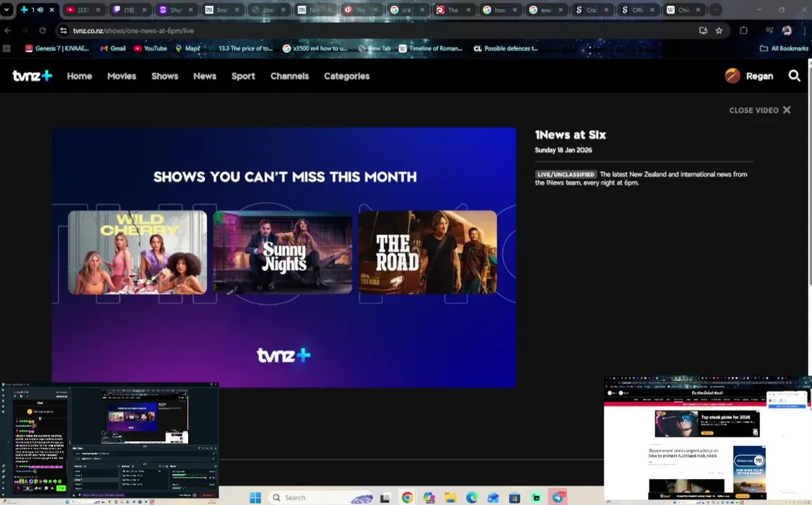Open the Chrome media control icon
This screenshot has width=812, height=505.
click(769, 31)
